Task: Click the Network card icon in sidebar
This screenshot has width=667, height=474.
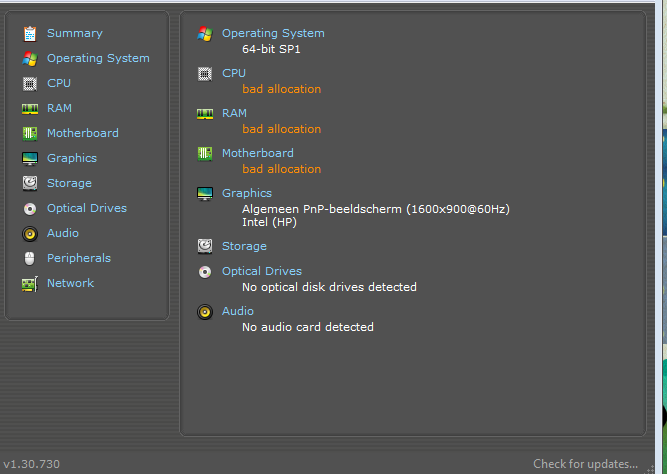Action: [30, 284]
